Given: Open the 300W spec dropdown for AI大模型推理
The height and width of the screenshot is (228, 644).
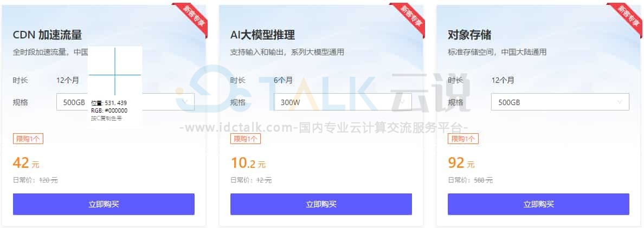Looking at the screenshot, I should [321, 102].
